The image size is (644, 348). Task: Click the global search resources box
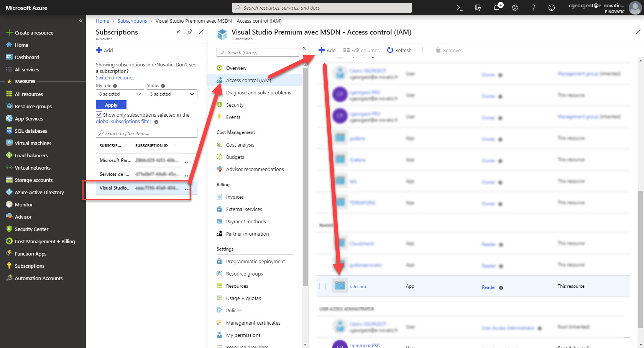tap(322, 8)
